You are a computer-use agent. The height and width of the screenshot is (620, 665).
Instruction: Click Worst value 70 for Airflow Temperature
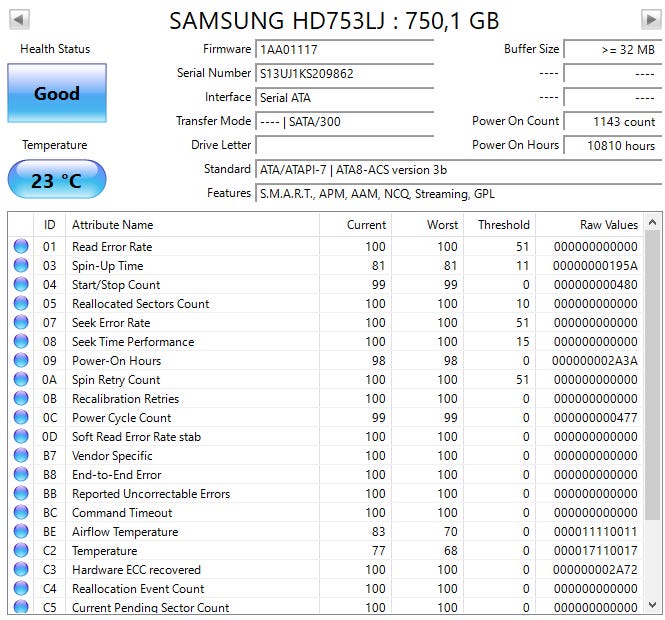450,531
